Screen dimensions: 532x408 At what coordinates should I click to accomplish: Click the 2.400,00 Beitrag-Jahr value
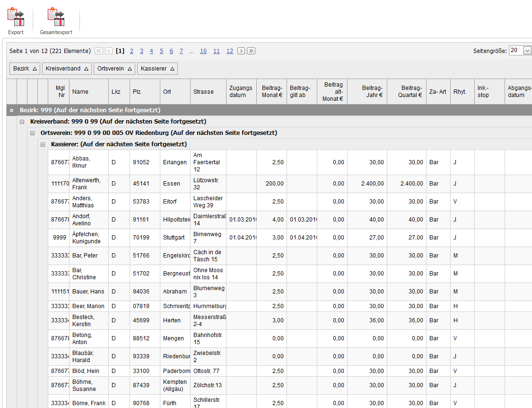click(x=373, y=184)
